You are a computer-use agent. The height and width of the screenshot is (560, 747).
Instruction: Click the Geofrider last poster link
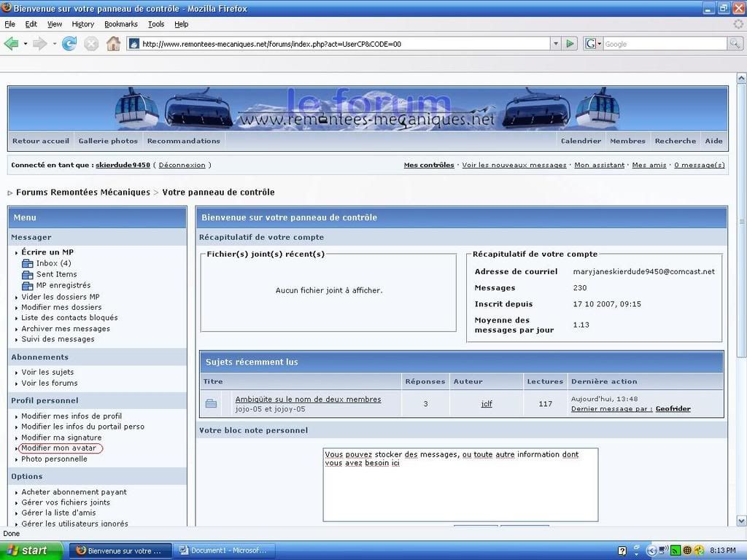coord(673,408)
